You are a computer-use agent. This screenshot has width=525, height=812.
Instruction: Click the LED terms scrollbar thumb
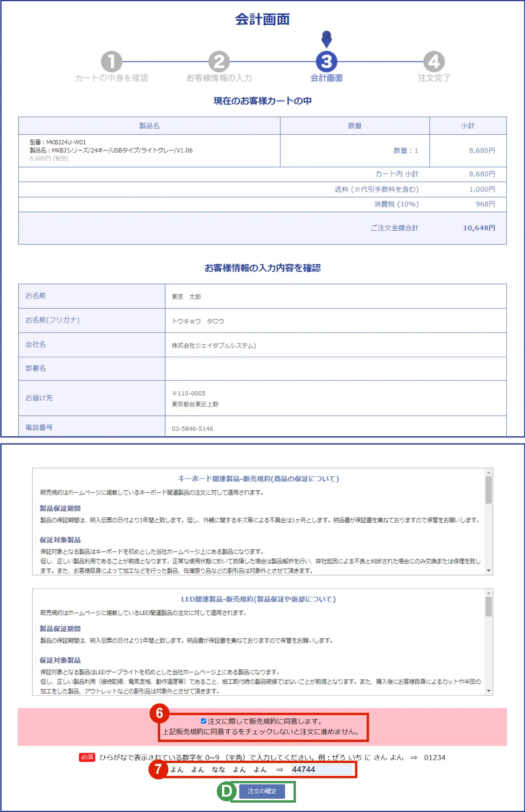[x=488, y=607]
